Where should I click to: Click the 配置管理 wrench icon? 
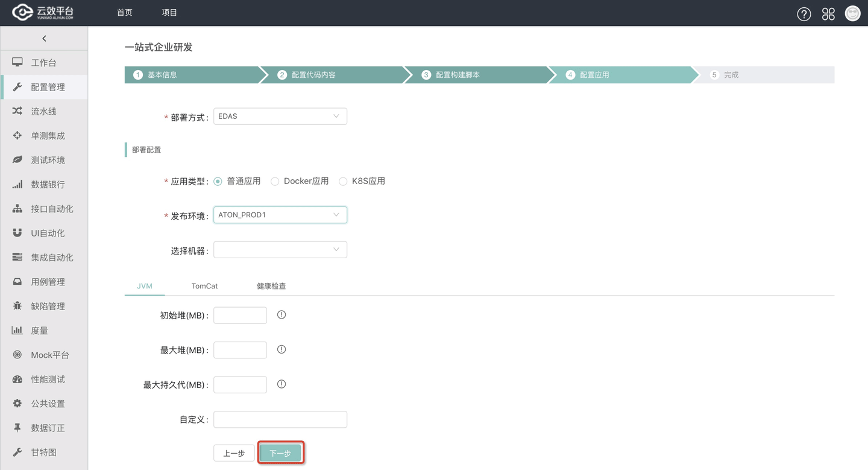click(x=17, y=87)
